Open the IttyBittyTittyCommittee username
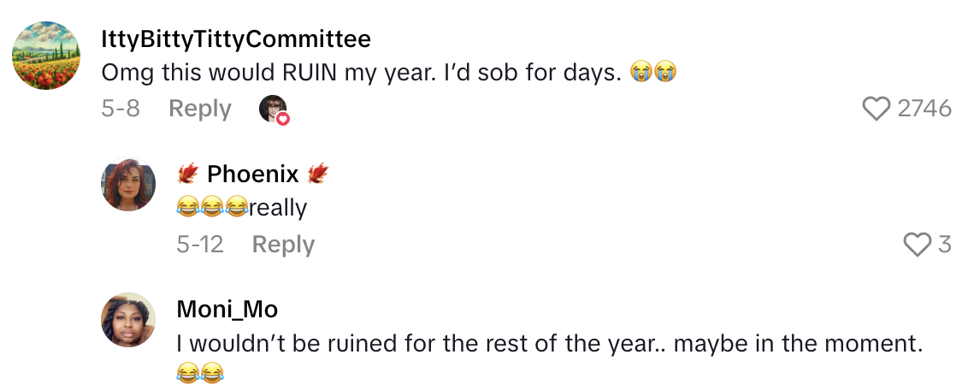980x390 pixels. point(236,39)
